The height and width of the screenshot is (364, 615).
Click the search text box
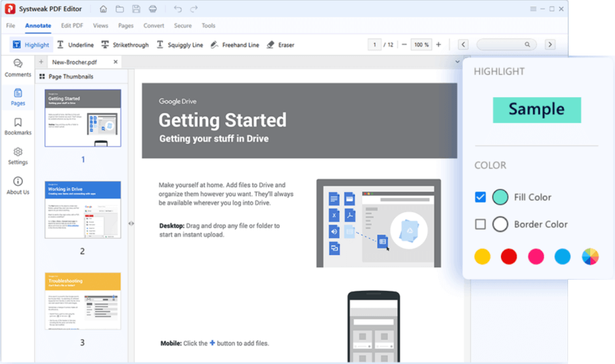506,45
